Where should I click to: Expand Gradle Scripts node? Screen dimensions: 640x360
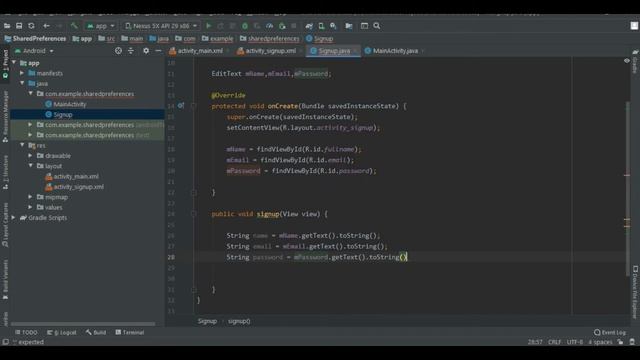14,218
